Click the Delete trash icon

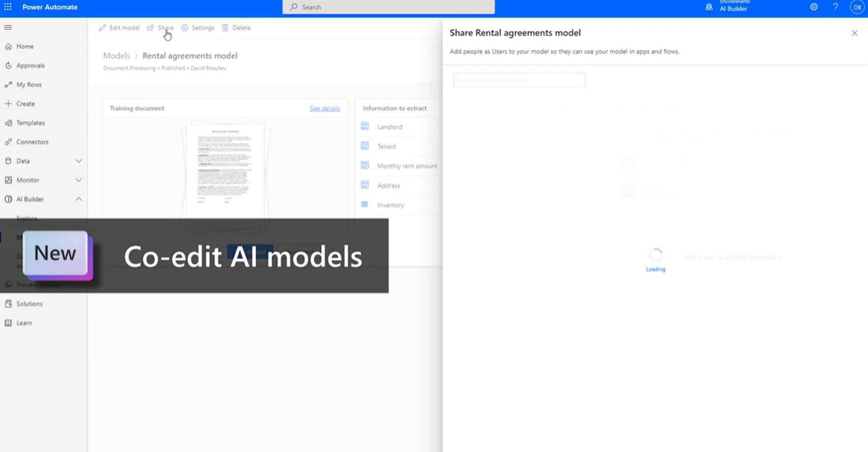point(225,28)
